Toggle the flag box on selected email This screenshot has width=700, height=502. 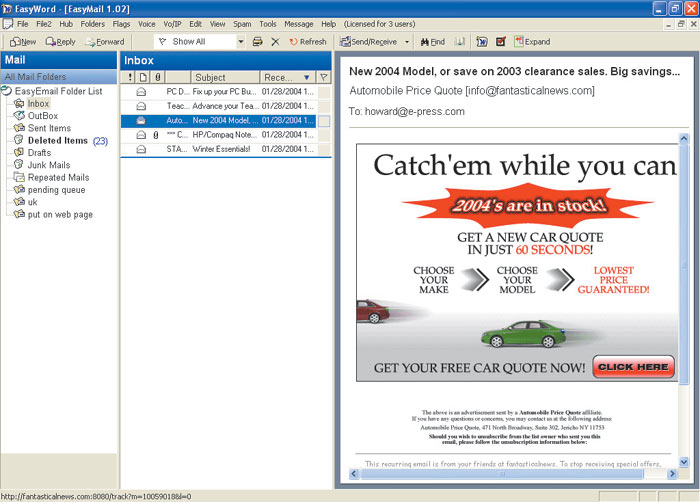click(323, 121)
